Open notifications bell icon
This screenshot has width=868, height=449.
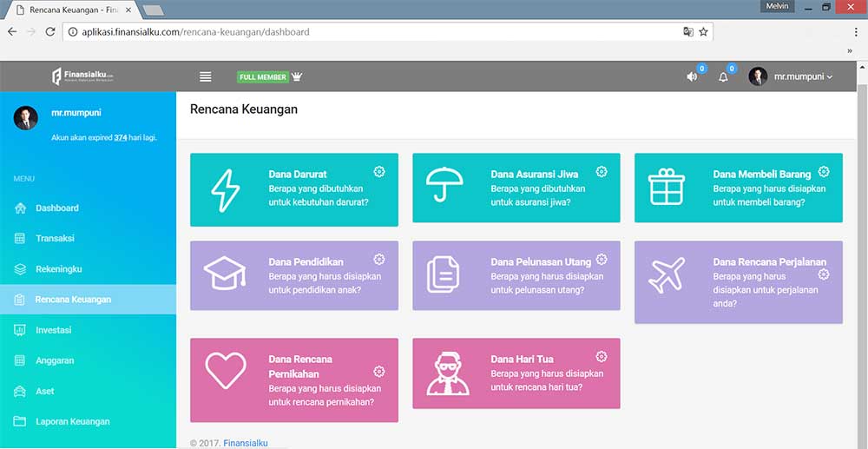pyautogui.click(x=723, y=76)
